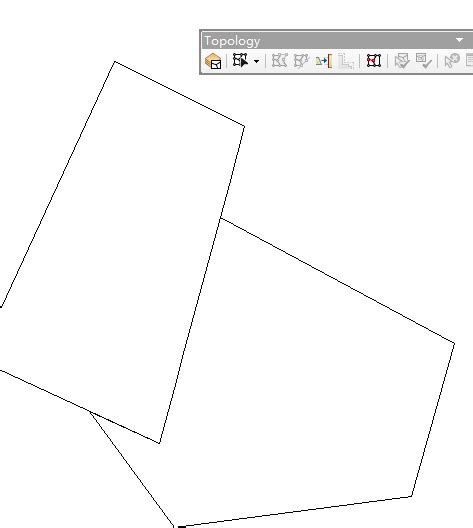Select the Reshape Edge tool
This screenshot has width=473, height=528.
tap(301, 61)
